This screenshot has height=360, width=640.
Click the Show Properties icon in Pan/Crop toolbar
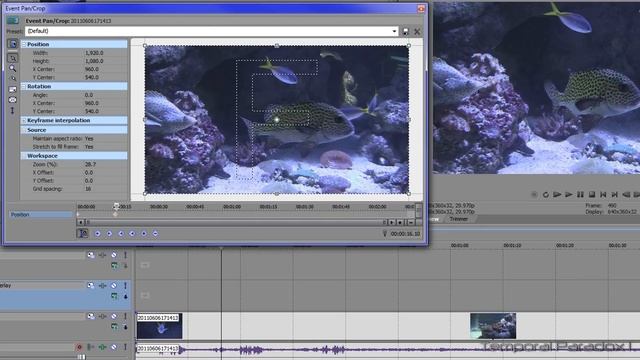click(12, 44)
